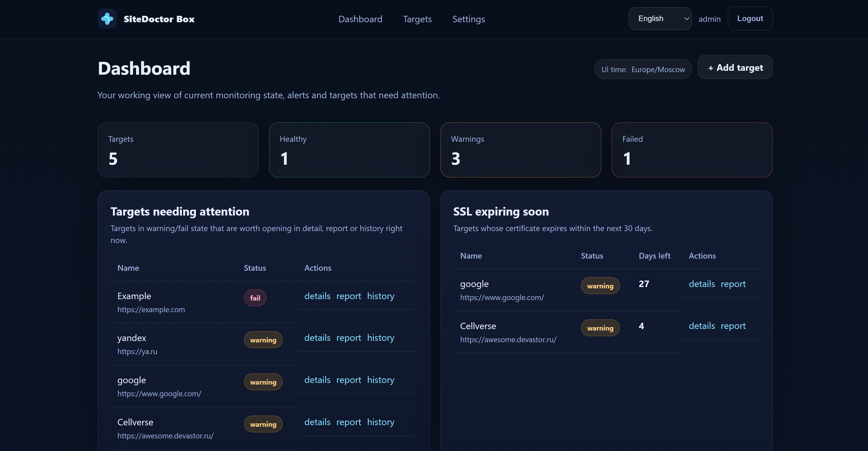Click the admin username label
The height and width of the screenshot is (451, 868).
[709, 19]
